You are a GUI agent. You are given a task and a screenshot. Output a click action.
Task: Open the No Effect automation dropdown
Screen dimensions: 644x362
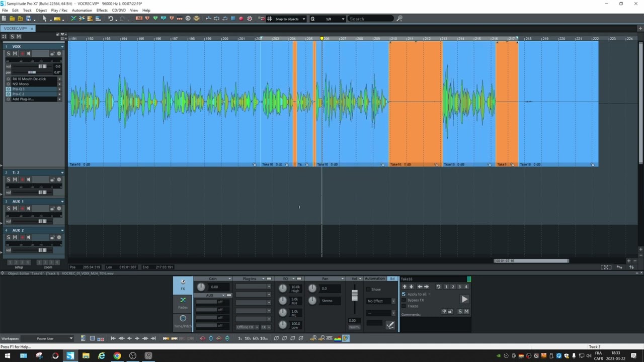click(393, 301)
